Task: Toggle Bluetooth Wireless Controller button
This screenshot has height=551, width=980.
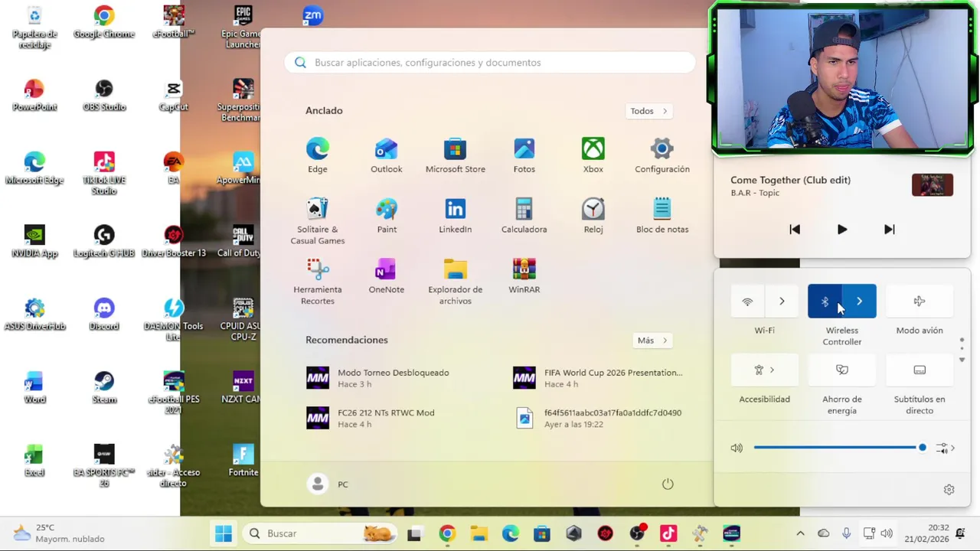Action: 825,302
